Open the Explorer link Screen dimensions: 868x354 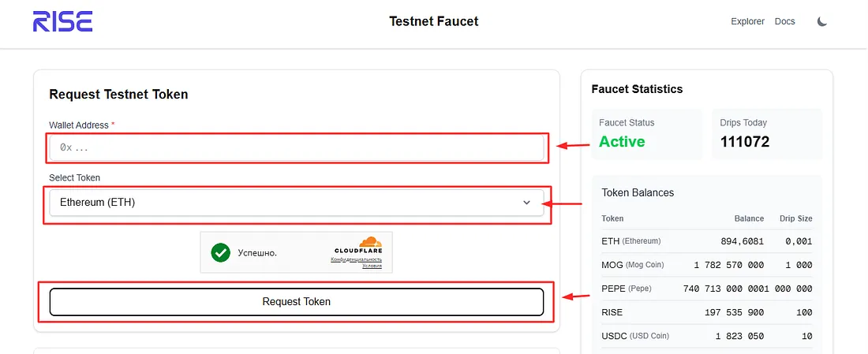coord(747,21)
